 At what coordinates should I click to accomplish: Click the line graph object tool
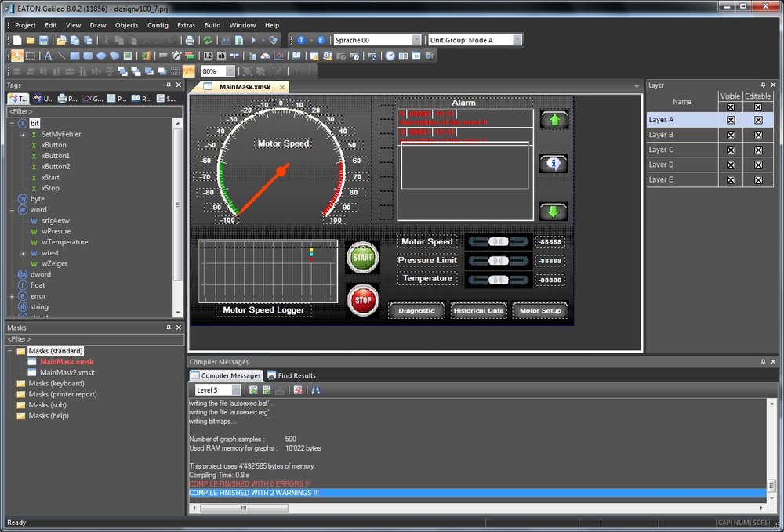pyautogui.click(x=279, y=56)
